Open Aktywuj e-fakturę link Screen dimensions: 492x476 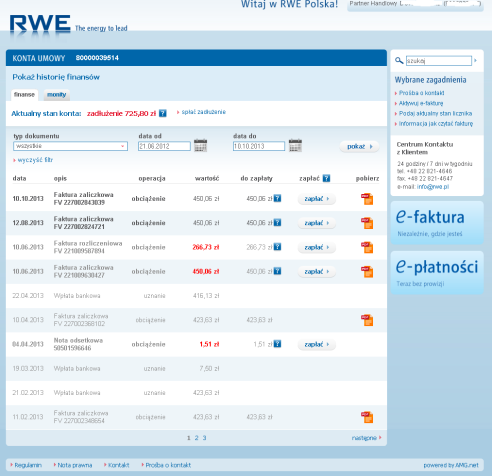pos(421,103)
